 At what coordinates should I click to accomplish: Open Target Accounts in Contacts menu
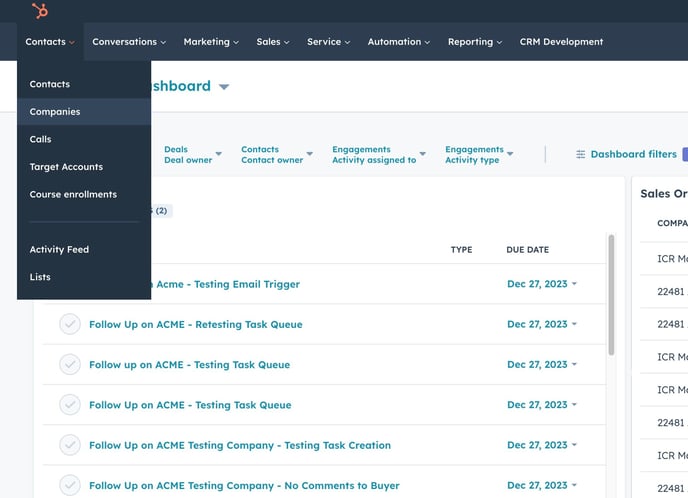(x=66, y=167)
